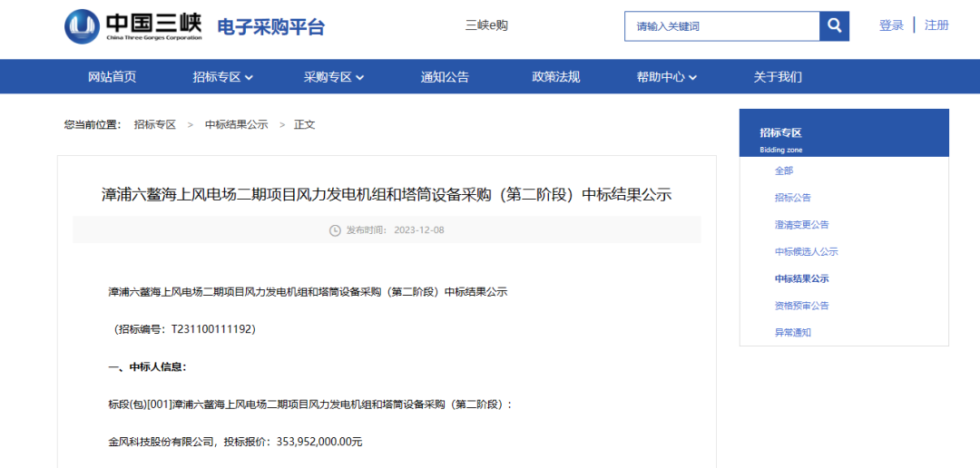Click the 电子采购平台 title text
Image resolution: width=980 pixels, height=468 pixels.
point(270,27)
